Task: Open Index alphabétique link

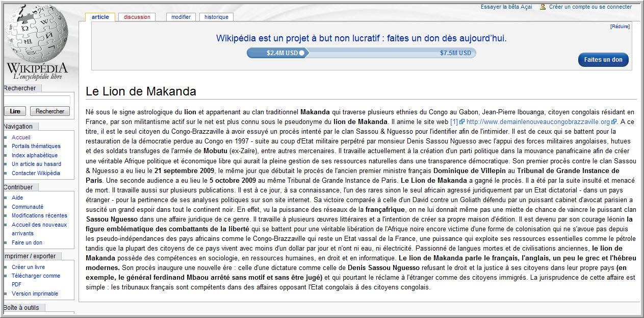Action: coord(35,155)
